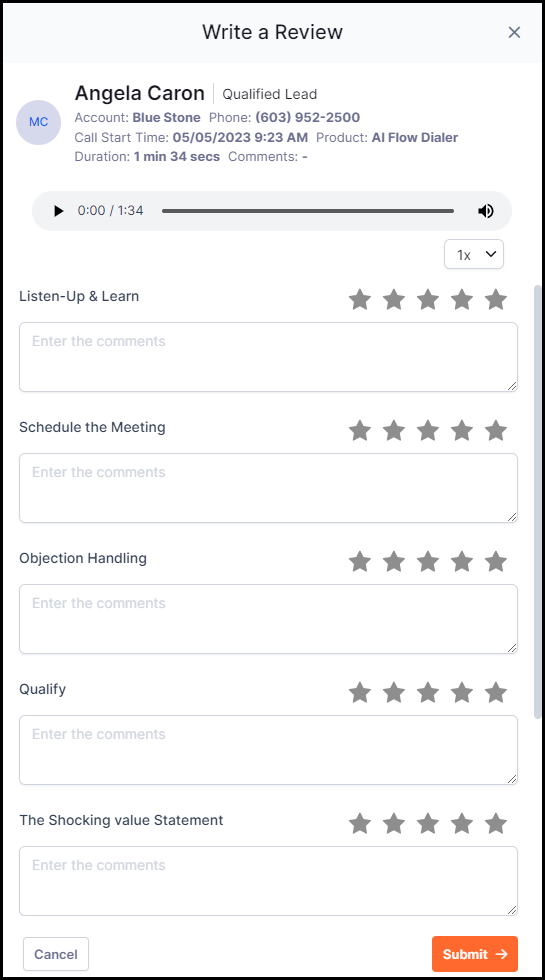Click the Qualify comments text area

268,750
